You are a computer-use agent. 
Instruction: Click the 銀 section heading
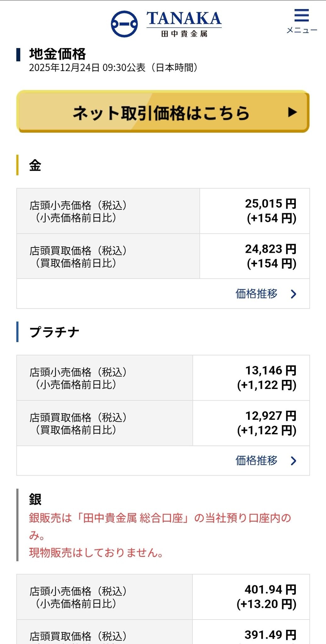[x=35, y=499]
